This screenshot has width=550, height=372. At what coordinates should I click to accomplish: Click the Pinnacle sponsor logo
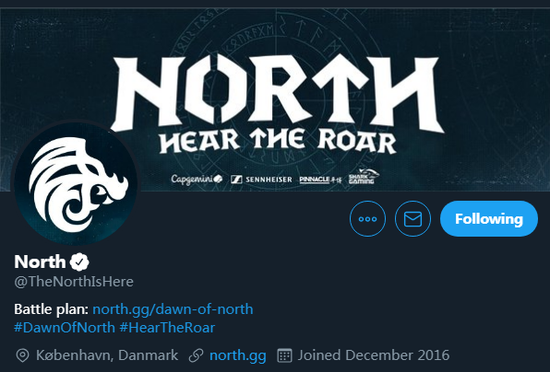pos(320,180)
